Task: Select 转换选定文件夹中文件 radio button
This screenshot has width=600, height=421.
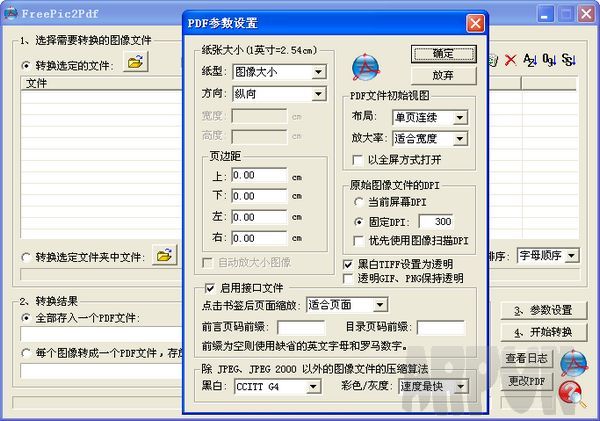Action: 26,257
